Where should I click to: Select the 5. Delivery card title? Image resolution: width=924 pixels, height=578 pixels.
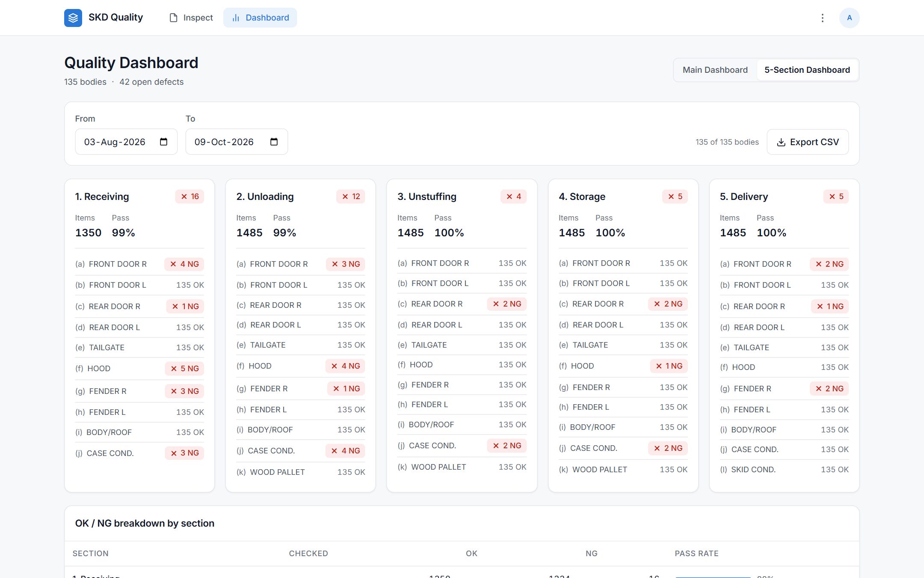pyautogui.click(x=743, y=197)
